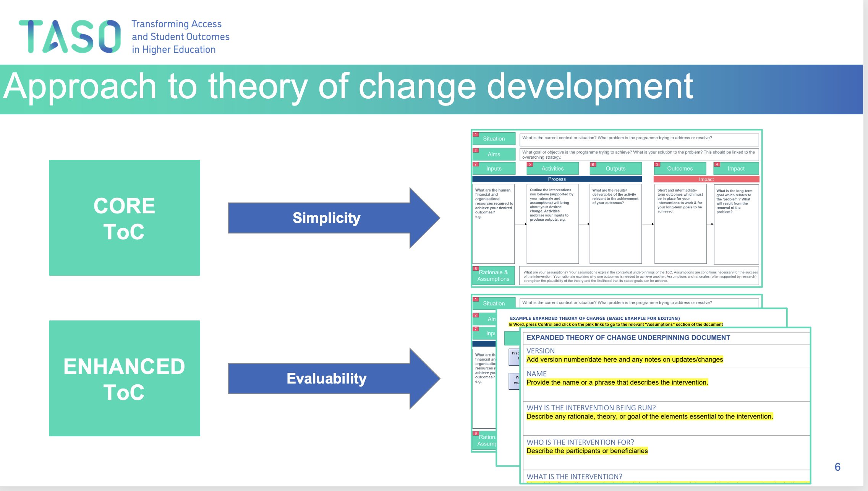Click the VERSION heading in expanded document
Screen dimensions: 868x491
(540, 351)
